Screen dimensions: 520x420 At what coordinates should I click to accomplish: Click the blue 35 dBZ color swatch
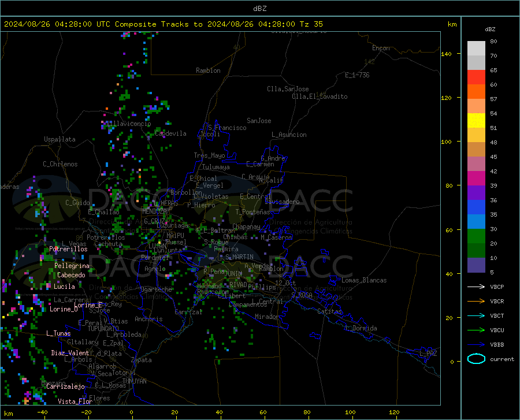coord(476,207)
